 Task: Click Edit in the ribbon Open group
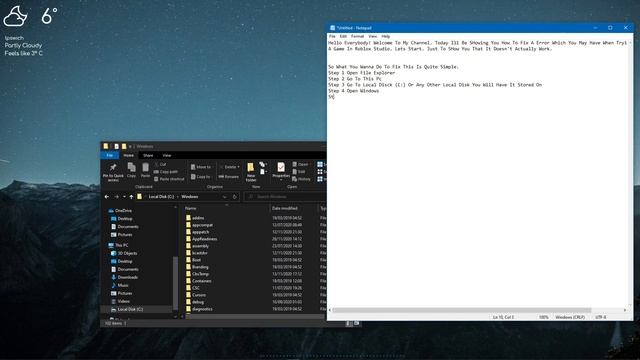coord(299,171)
